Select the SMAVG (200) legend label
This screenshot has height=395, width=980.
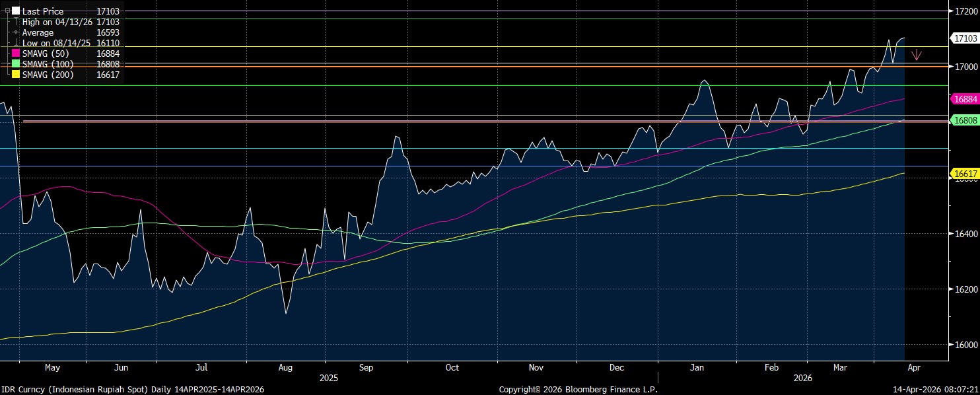[x=48, y=75]
